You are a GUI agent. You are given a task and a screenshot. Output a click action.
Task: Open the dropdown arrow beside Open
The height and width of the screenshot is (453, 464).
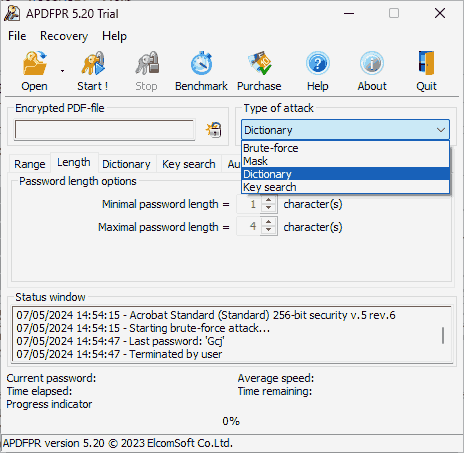[x=62, y=71]
